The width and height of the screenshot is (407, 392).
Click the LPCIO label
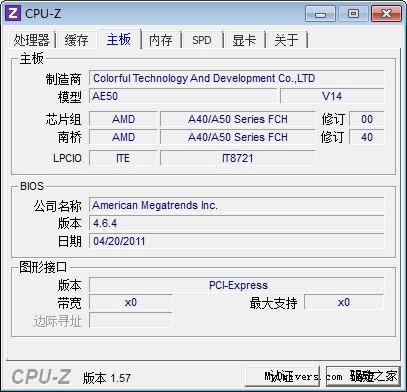click(x=67, y=158)
